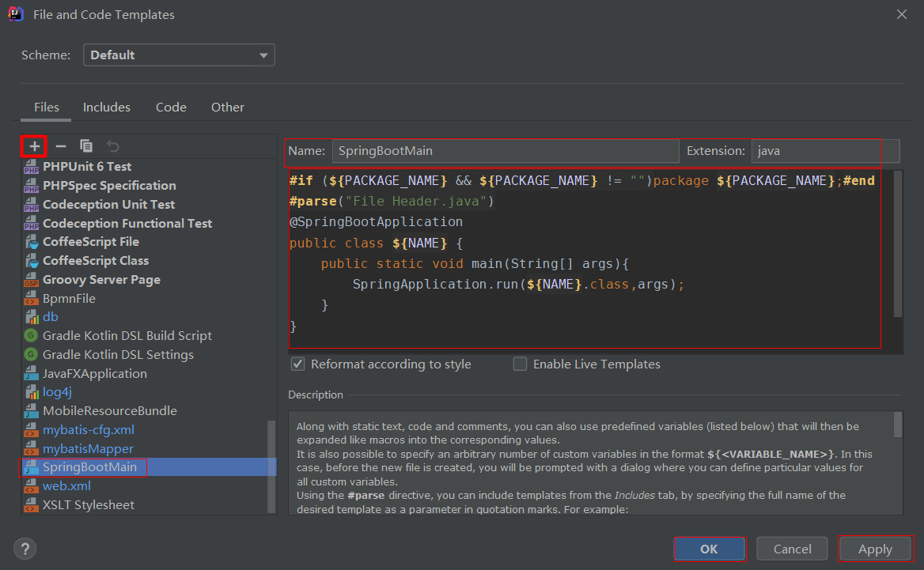This screenshot has width=924, height=570.
Task: Enable Live Templates checkbox
Action: 520,364
